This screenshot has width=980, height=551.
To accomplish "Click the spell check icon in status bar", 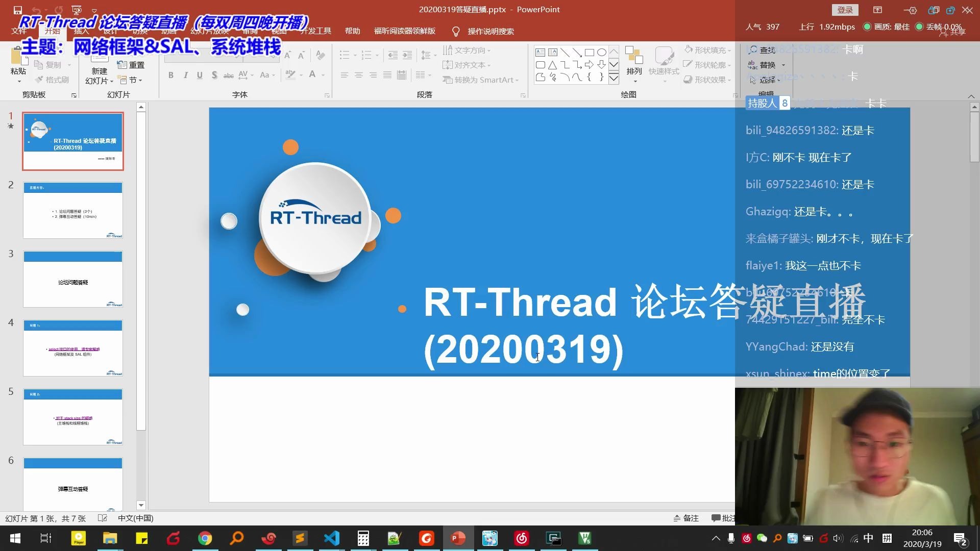I will [102, 518].
